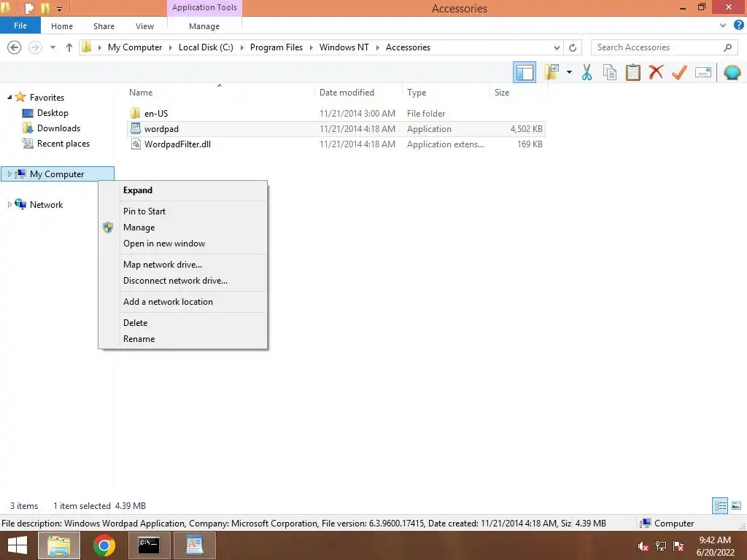Viewport: 747px width, 560px height.
Task: Open the address bar history dropdown
Action: pos(557,47)
